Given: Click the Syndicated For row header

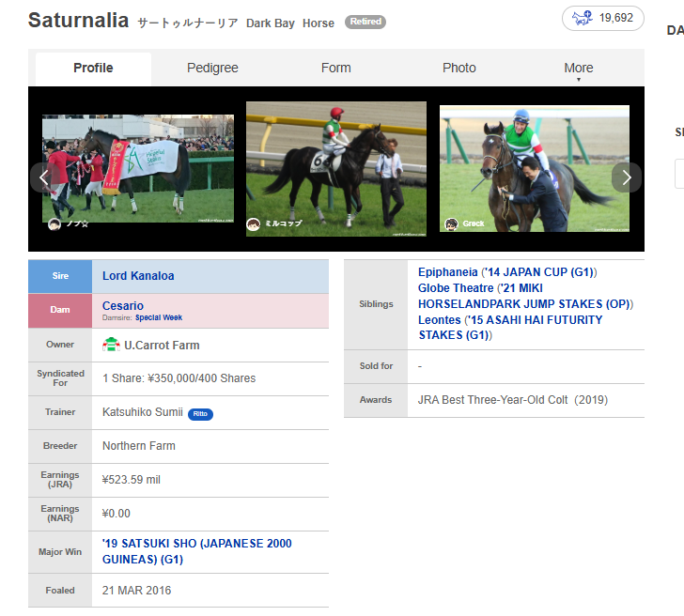Looking at the screenshot, I should 60,378.
